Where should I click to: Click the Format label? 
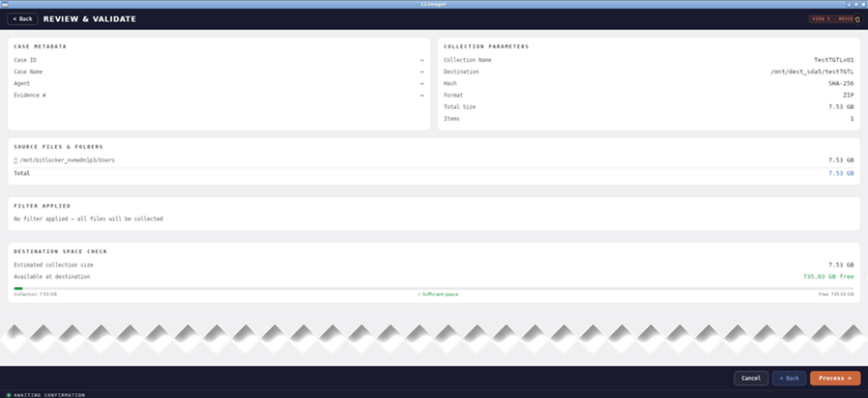[x=453, y=96]
